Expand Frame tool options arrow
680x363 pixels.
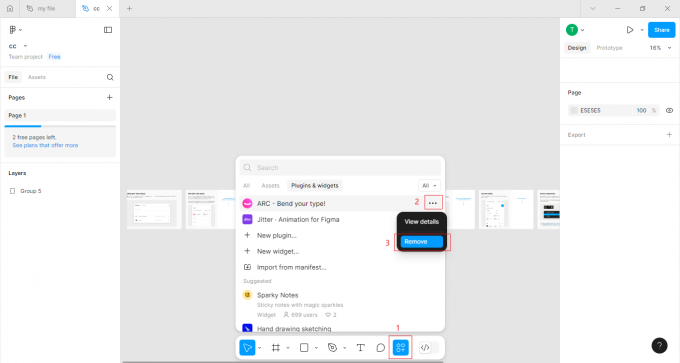(x=288, y=348)
